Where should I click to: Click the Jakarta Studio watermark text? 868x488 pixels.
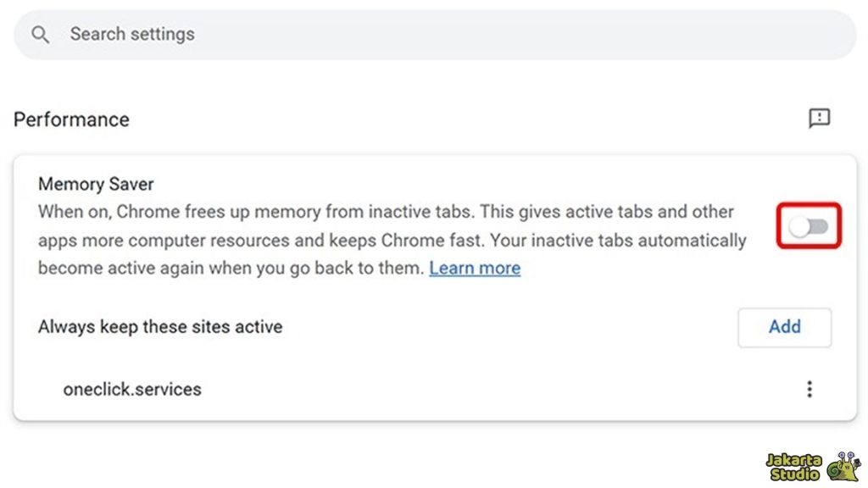[793, 467]
